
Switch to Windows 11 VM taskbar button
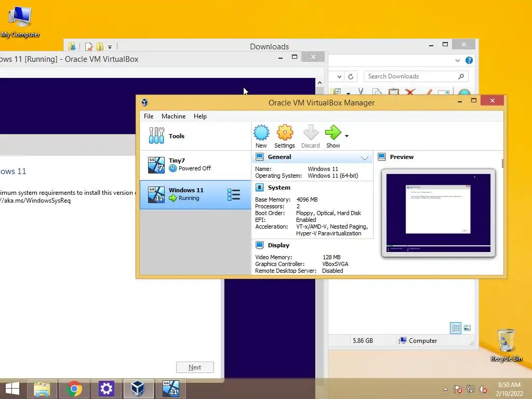170,389
